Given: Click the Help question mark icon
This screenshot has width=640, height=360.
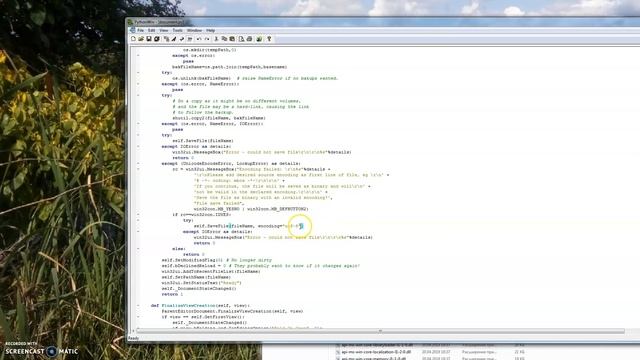Looking at the screenshot, I should point(269,39).
